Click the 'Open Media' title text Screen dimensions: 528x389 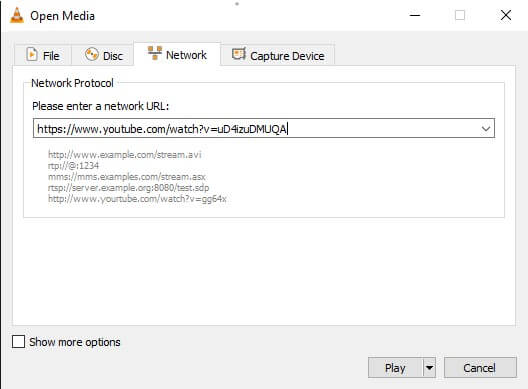(x=62, y=16)
